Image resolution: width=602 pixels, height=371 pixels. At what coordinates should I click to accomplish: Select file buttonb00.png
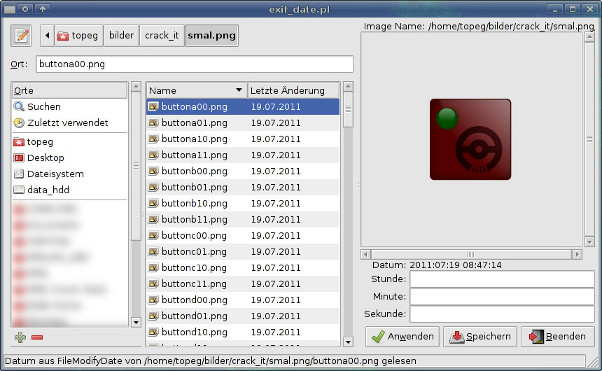243,171
